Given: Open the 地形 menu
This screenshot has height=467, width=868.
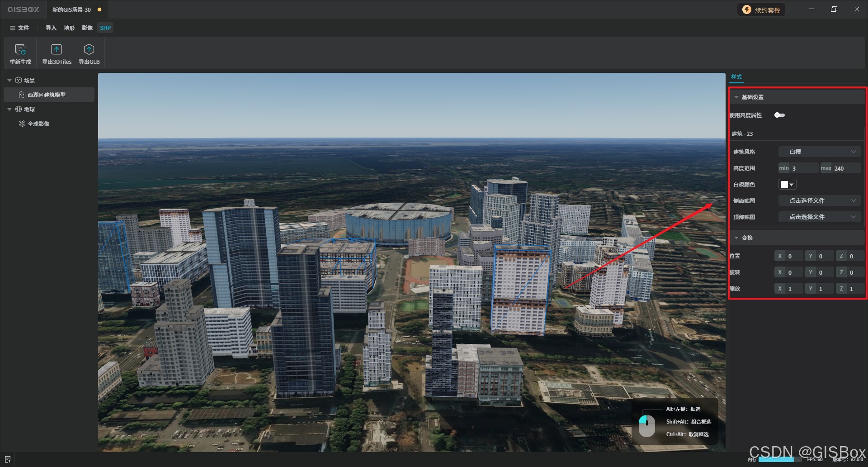Looking at the screenshot, I should (69, 28).
